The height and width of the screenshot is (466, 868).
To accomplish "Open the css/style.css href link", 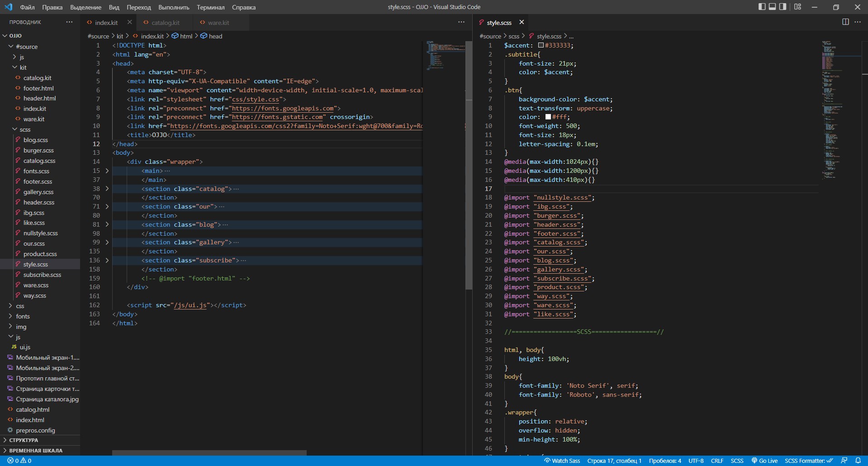I will pos(256,99).
